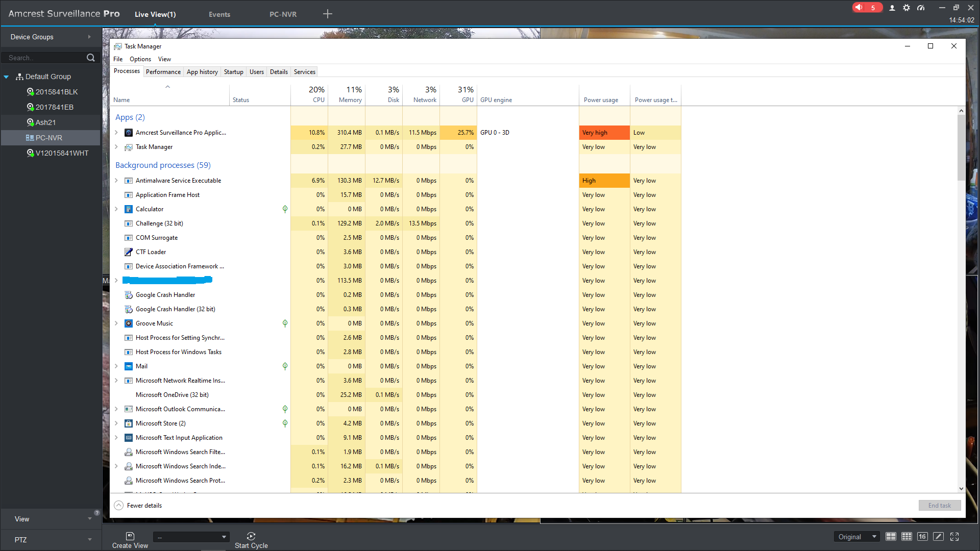Click the Create View icon
Image resolution: width=980 pixels, height=551 pixels.
pyautogui.click(x=130, y=536)
